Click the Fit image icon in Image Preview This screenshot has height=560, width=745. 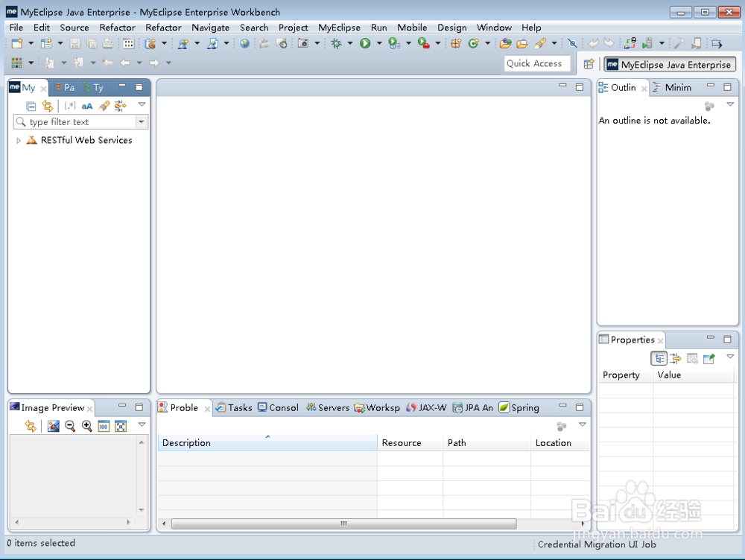121,426
